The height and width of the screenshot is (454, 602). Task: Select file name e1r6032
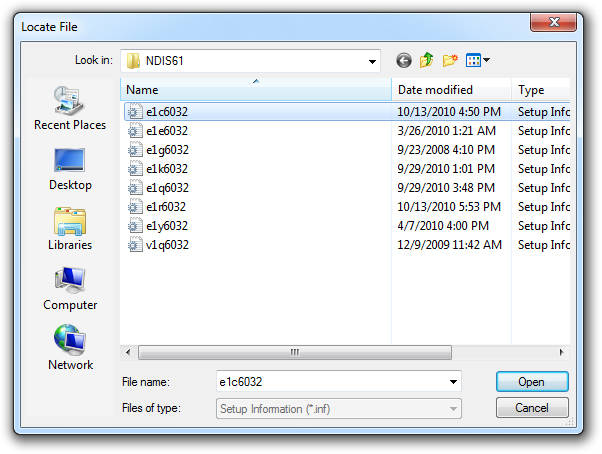pyautogui.click(x=166, y=207)
